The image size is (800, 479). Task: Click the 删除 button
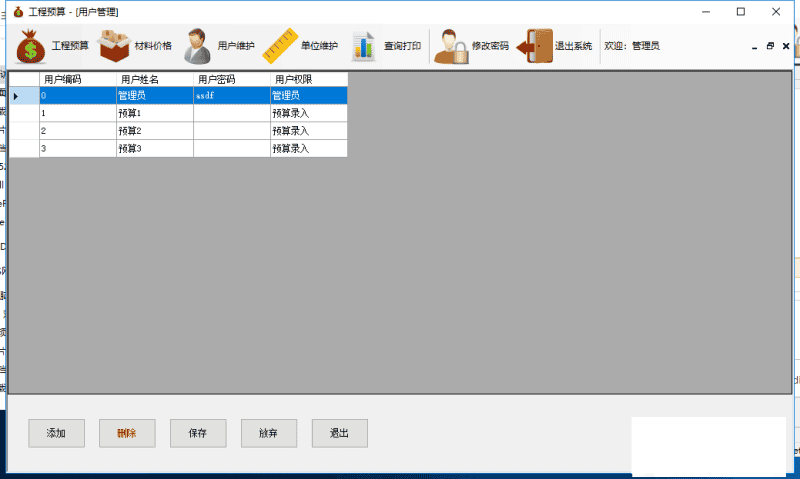click(127, 433)
